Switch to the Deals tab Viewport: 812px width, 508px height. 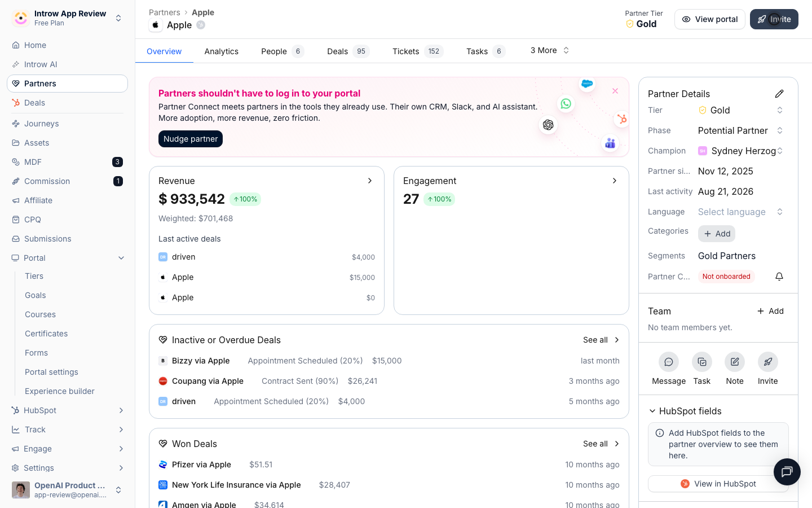[x=348, y=51]
